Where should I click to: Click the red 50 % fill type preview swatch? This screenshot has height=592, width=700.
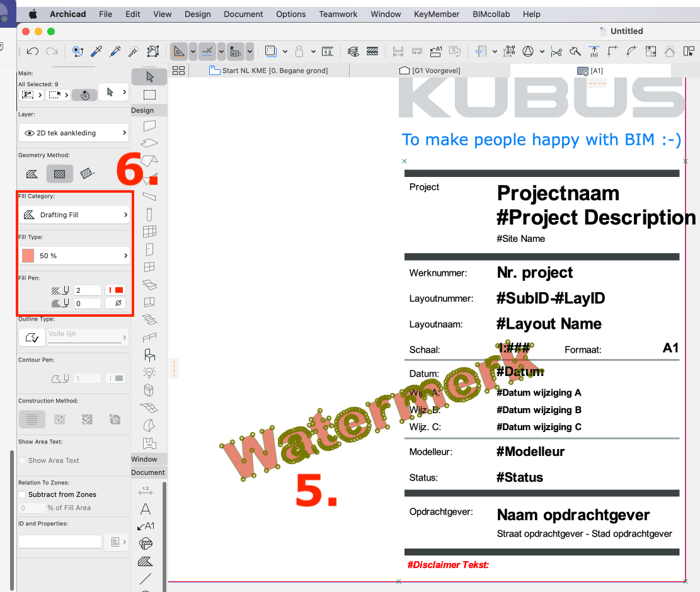pyautogui.click(x=28, y=256)
